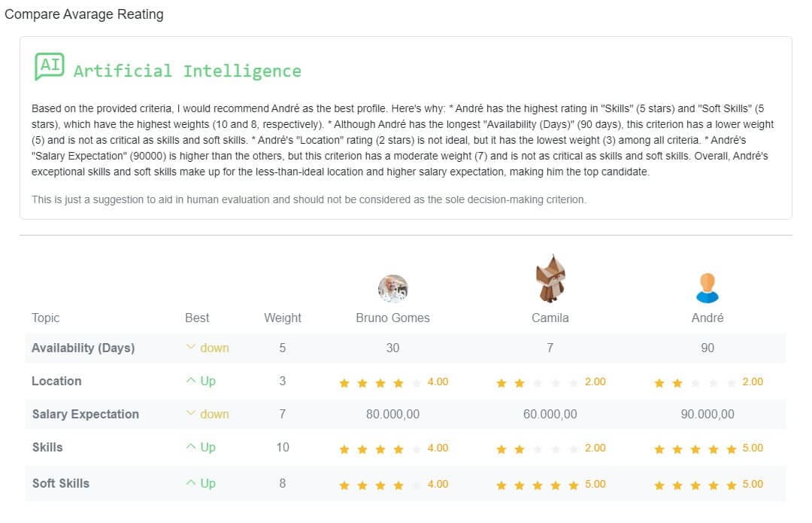
Task: Select André's 90 days availability value
Action: coord(707,348)
